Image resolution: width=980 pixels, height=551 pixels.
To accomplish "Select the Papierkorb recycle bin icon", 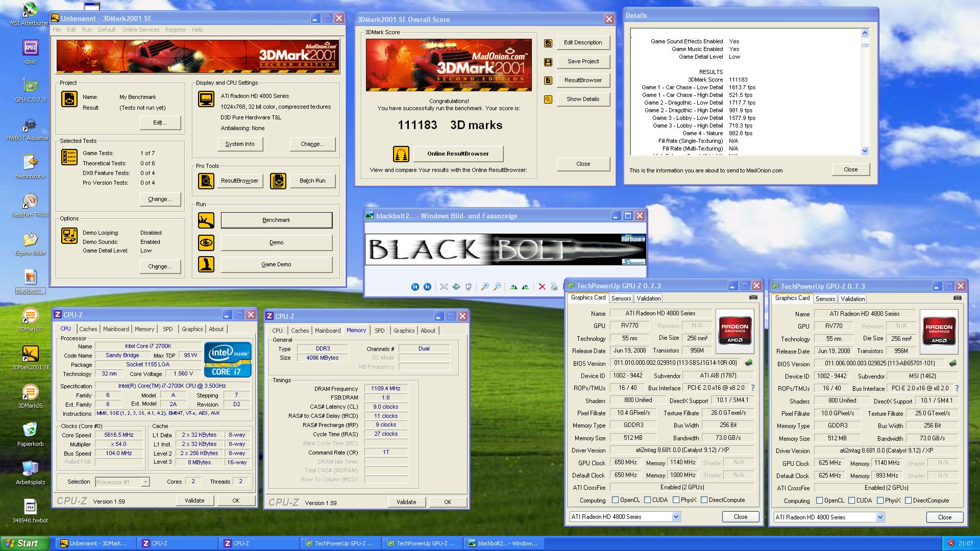I will [x=30, y=434].
